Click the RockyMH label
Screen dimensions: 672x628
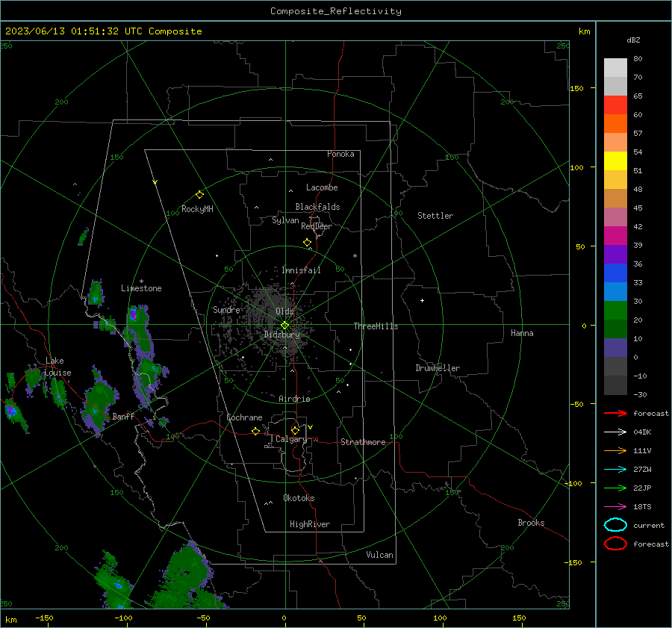(x=197, y=209)
